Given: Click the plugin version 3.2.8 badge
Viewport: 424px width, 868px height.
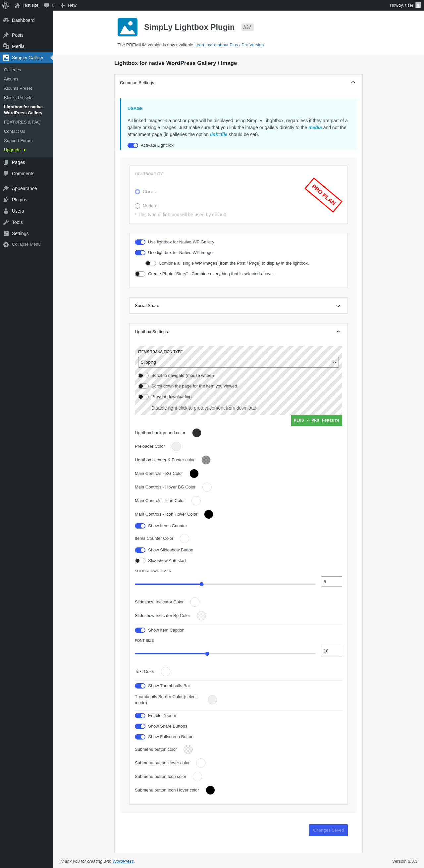Looking at the screenshot, I should point(247,27).
